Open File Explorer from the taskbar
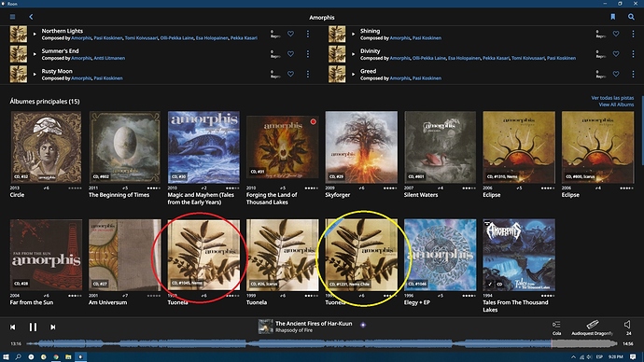 68,356
